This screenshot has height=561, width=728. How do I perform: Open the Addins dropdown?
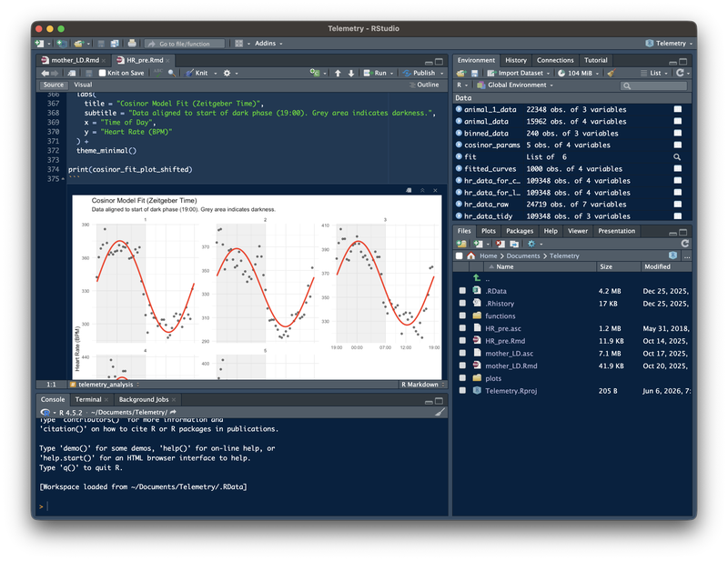(x=268, y=43)
